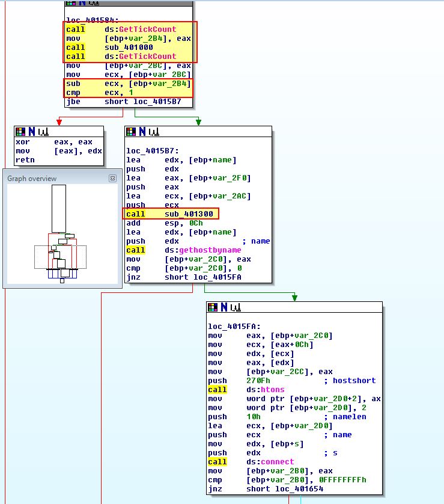The width and height of the screenshot is (444, 504).
Task: Select the 'mov [eax], edx' line
Action: 59,151
